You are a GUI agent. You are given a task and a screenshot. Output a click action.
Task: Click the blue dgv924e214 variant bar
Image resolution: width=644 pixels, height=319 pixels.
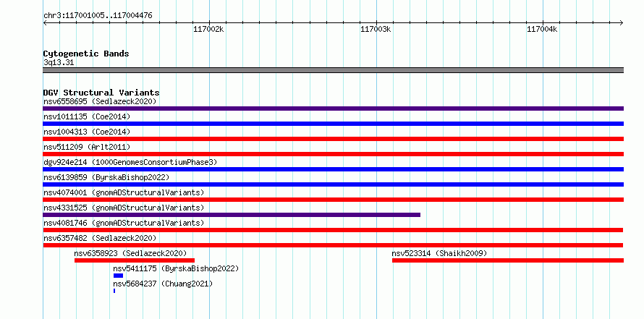(333, 169)
